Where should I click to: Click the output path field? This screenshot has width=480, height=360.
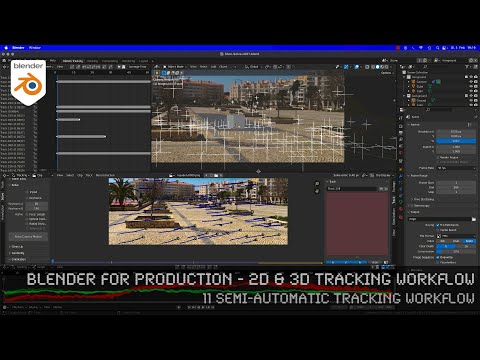(439, 219)
